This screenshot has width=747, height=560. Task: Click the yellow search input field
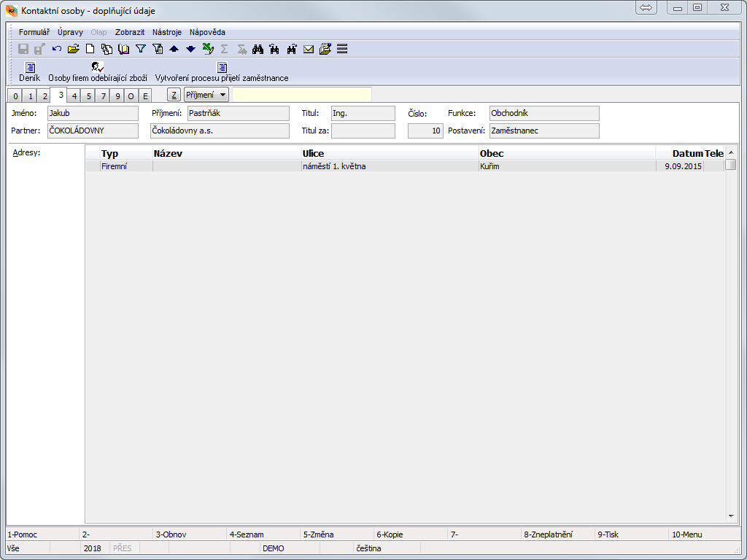click(301, 95)
